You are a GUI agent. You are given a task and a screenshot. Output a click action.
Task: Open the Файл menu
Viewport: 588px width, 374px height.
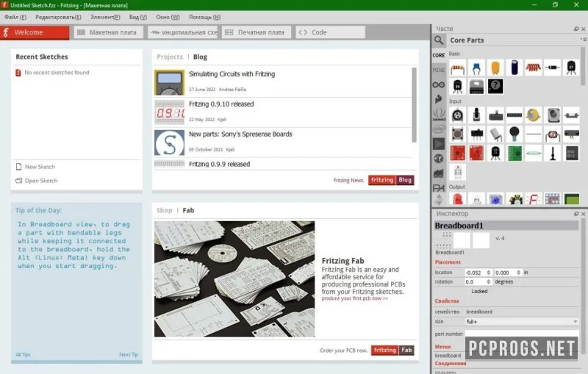[x=15, y=17]
